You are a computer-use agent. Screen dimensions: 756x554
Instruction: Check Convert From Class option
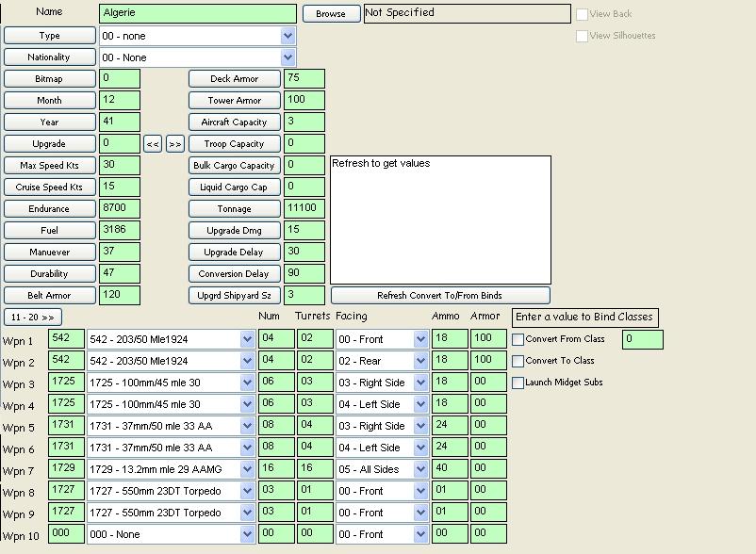518,339
